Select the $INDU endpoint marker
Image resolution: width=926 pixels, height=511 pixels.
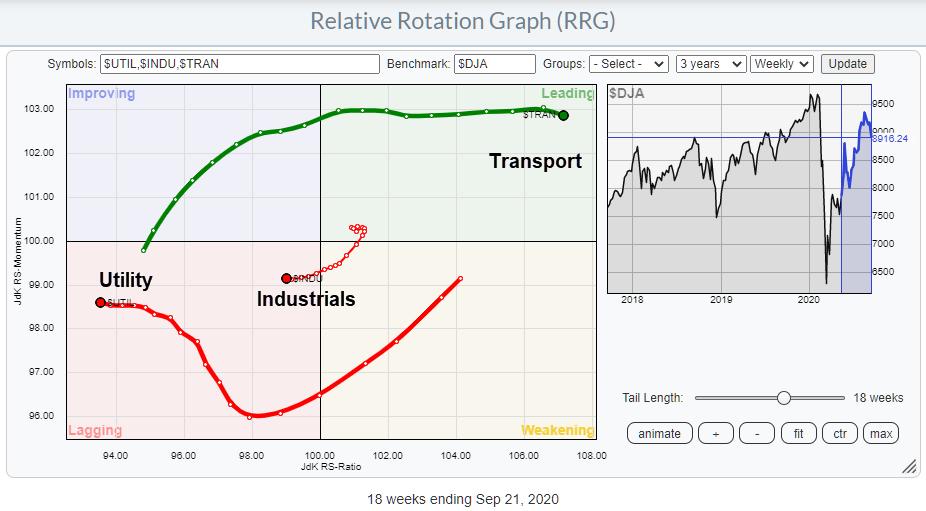pyautogui.click(x=286, y=278)
